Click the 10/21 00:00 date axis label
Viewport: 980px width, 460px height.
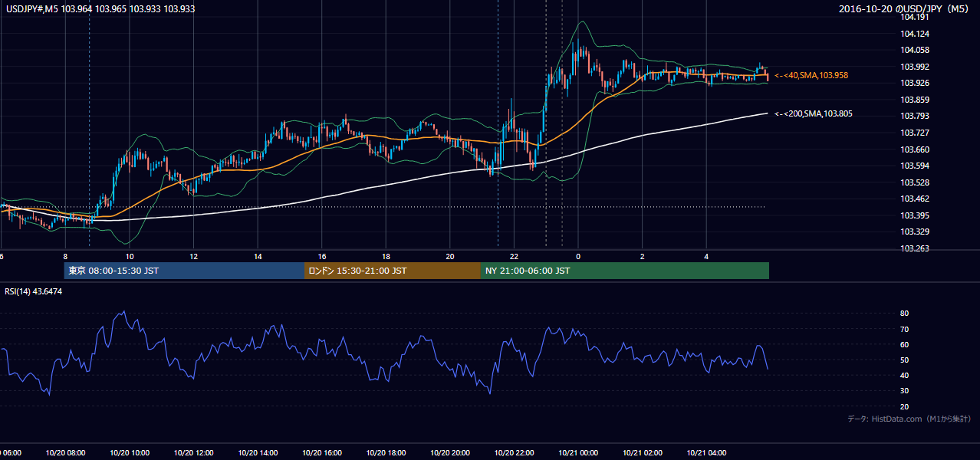pyautogui.click(x=578, y=453)
